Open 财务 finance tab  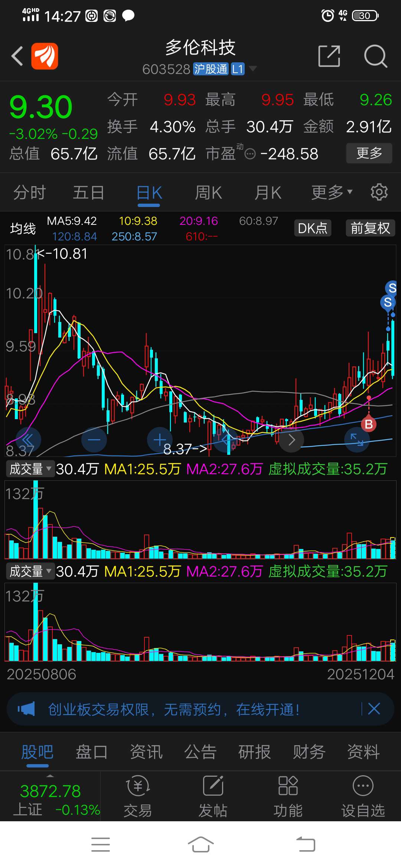click(x=309, y=752)
